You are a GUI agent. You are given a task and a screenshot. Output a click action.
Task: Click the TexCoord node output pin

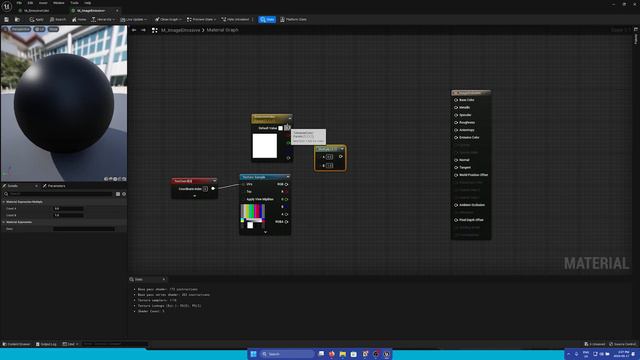coord(213,189)
